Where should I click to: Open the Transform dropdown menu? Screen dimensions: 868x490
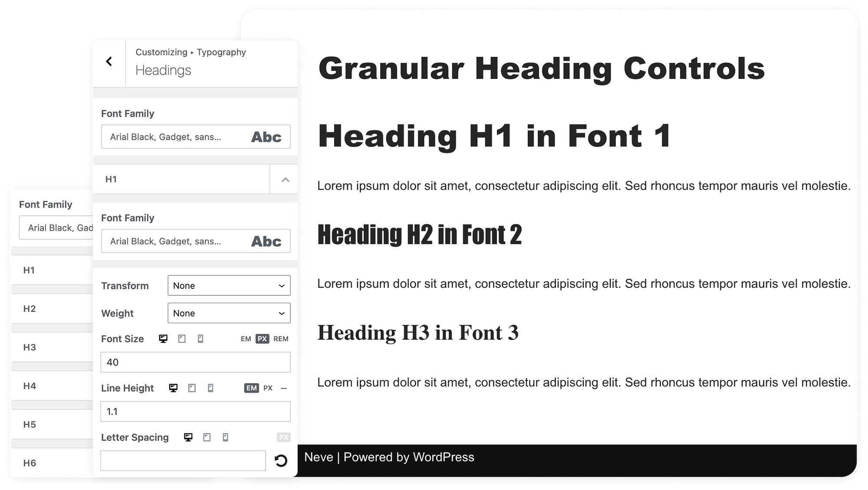click(x=229, y=286)
